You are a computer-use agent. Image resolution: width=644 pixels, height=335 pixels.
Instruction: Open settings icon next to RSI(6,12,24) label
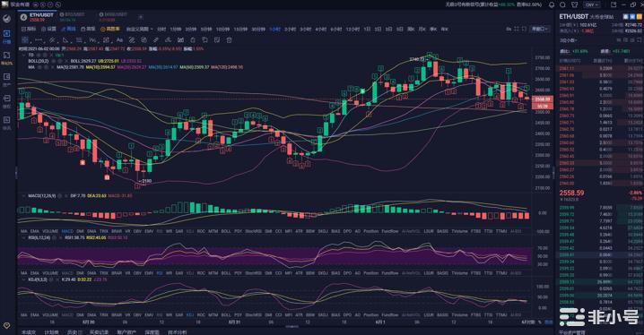(54, 237)
